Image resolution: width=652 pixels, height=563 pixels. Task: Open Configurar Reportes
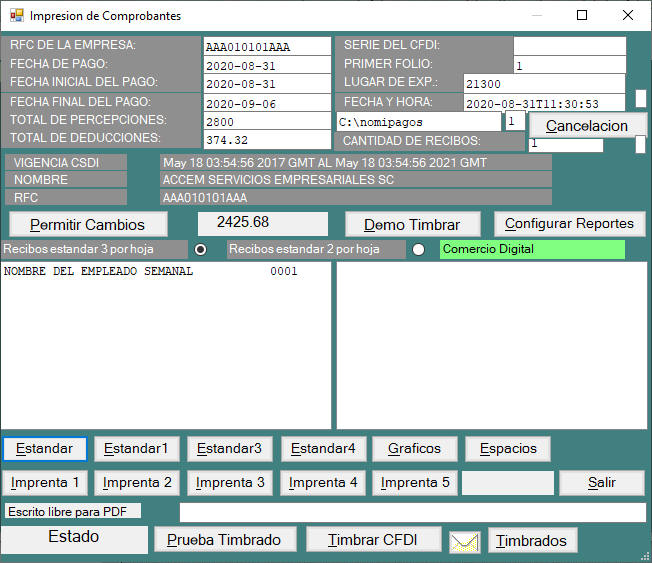569,225
